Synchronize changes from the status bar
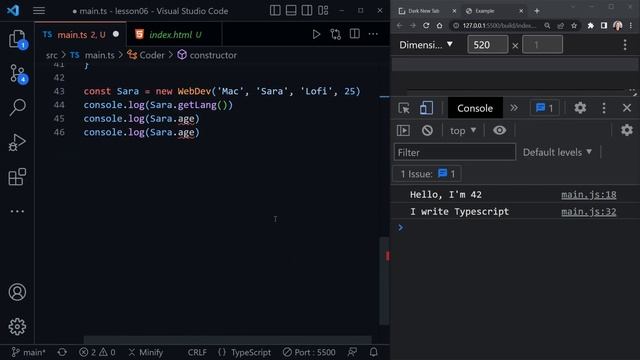Screen dimensions: 640x360 click(x=62, y=352)
